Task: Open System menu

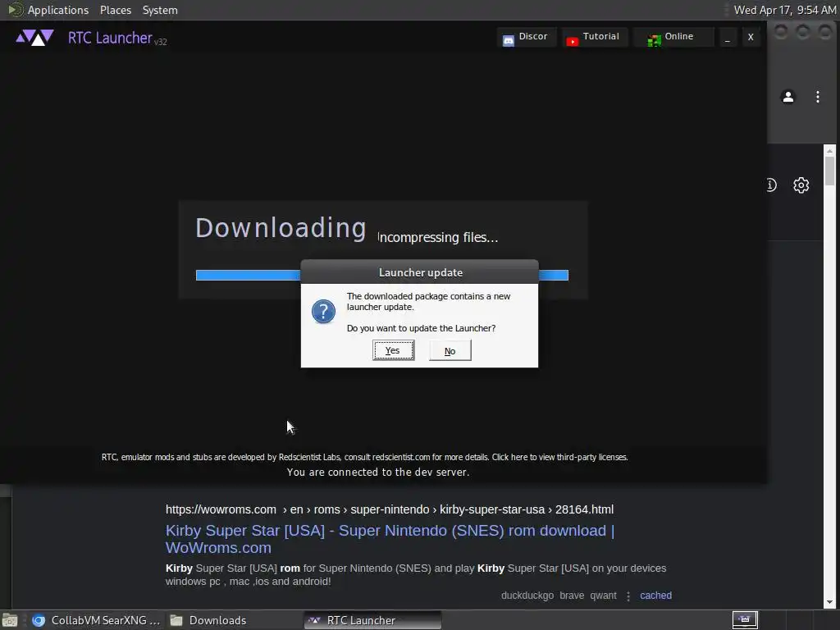Action: coord(160,10)
